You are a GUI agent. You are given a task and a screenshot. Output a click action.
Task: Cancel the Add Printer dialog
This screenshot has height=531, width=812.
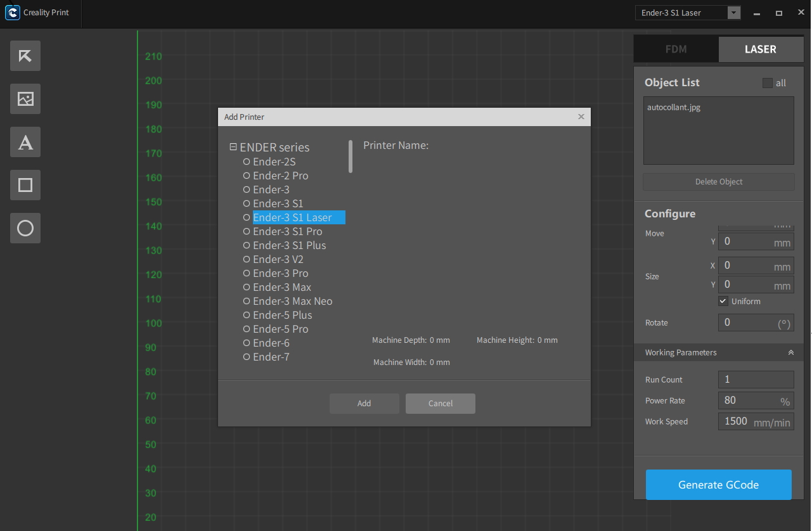[441, 404]
